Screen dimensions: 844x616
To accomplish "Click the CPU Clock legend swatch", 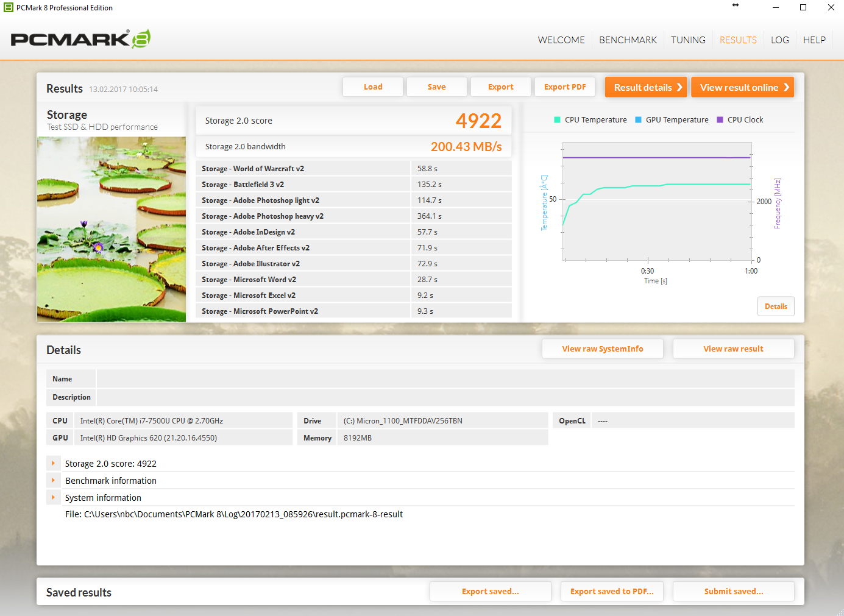I will pyautogui.click(x=720, y=120).
